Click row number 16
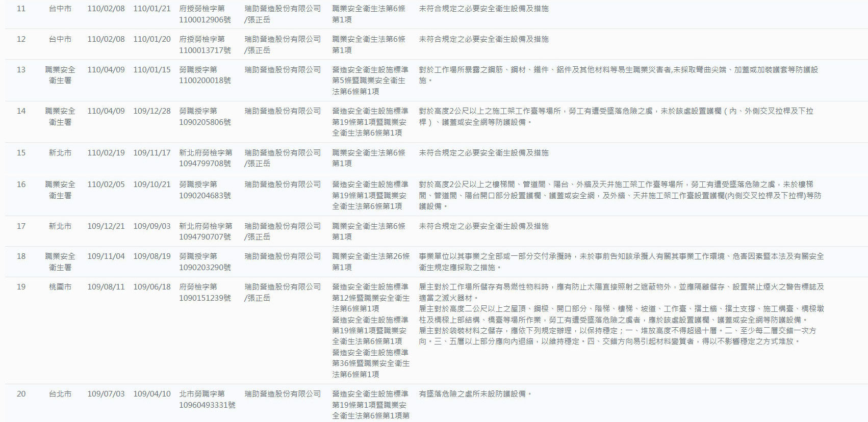The image size is (868, 422). click(x=21, y=184)
